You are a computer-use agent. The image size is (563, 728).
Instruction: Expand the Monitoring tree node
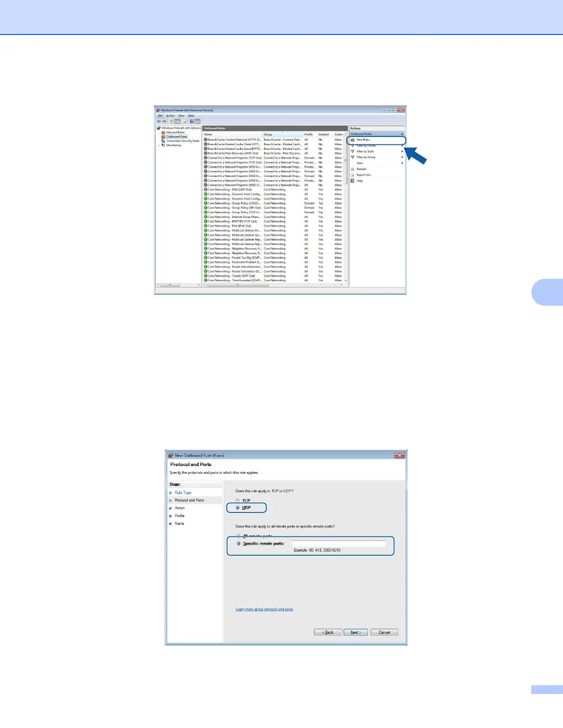pyautogui.click(x=159, y=145)
